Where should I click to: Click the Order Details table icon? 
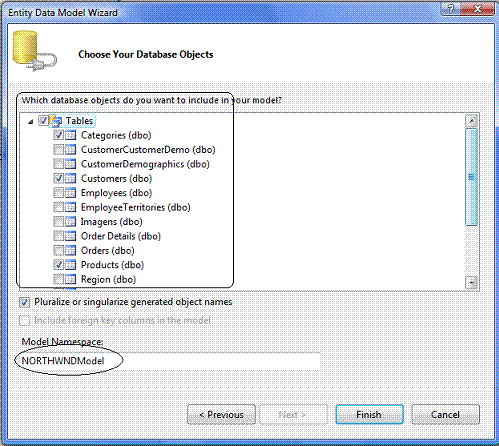70,236
